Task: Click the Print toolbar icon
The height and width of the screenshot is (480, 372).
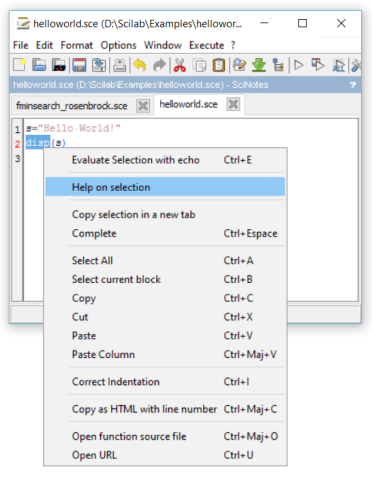Action: pos(119,65)
